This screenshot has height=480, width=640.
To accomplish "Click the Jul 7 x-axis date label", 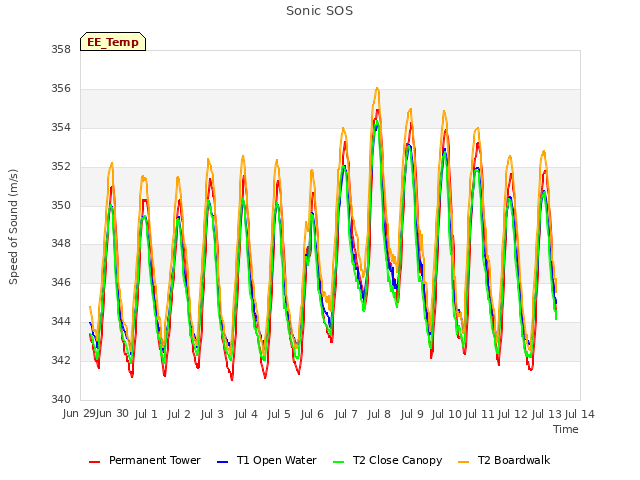I will click(346, 414).
